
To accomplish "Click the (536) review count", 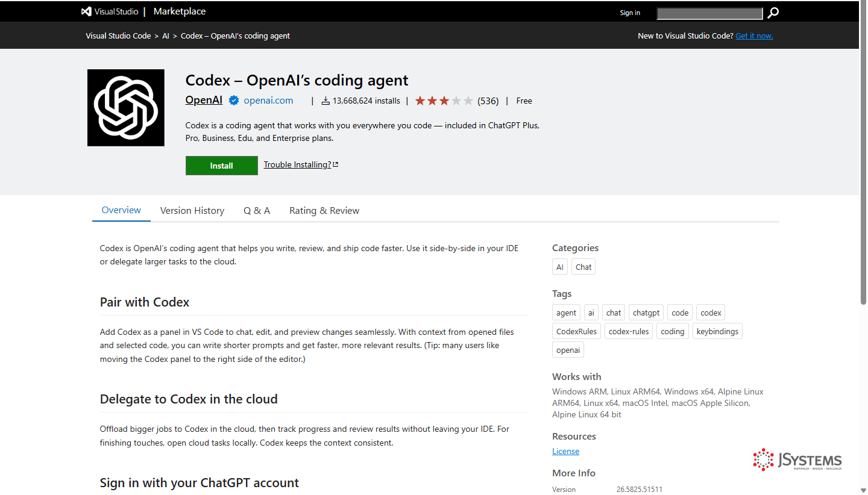I will [x=488, y=101].
